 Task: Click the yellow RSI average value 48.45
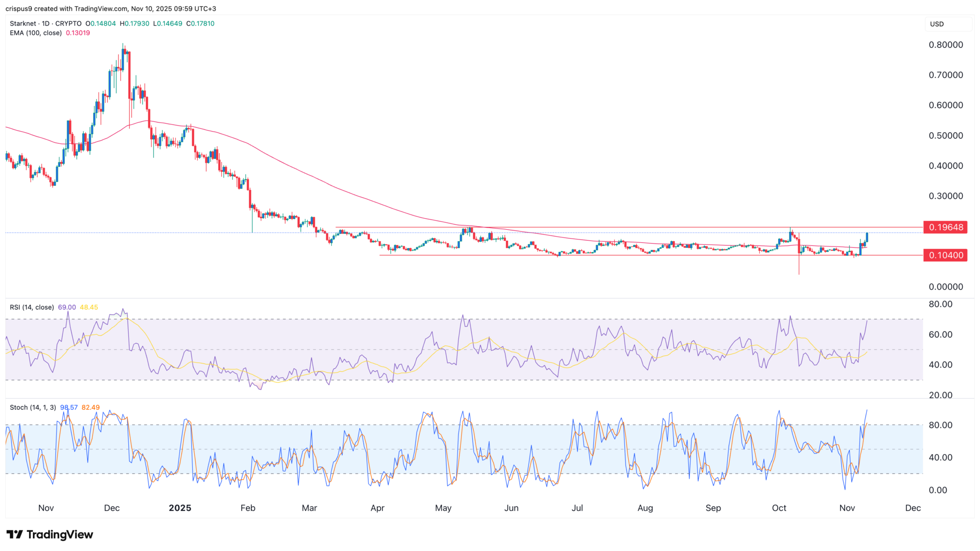89,307
